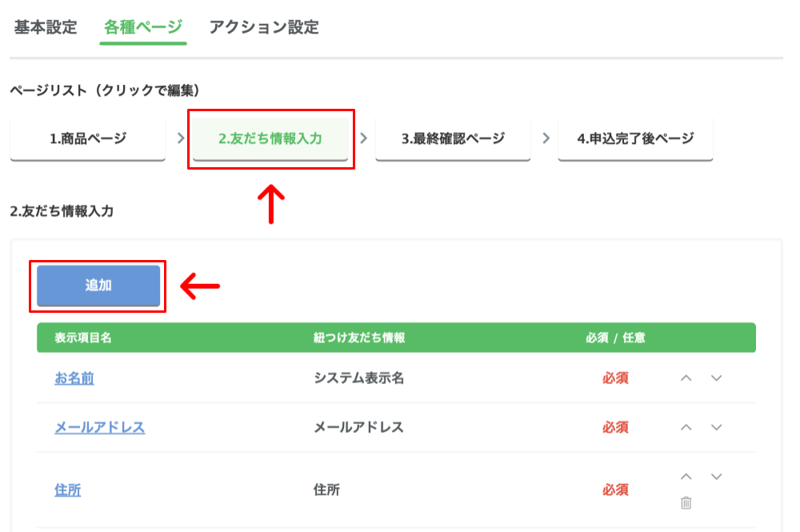Image resolution: width=800 pixels, height=532 pixels.
Task: Move お名前 row up with arrow
Action: (x=686, y=378)
